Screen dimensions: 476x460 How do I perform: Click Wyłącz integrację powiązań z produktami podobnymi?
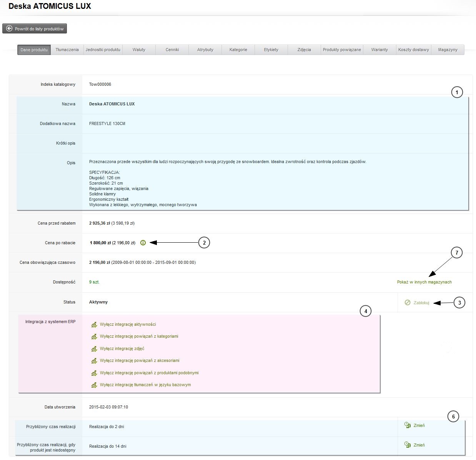(x=149, y=373)
